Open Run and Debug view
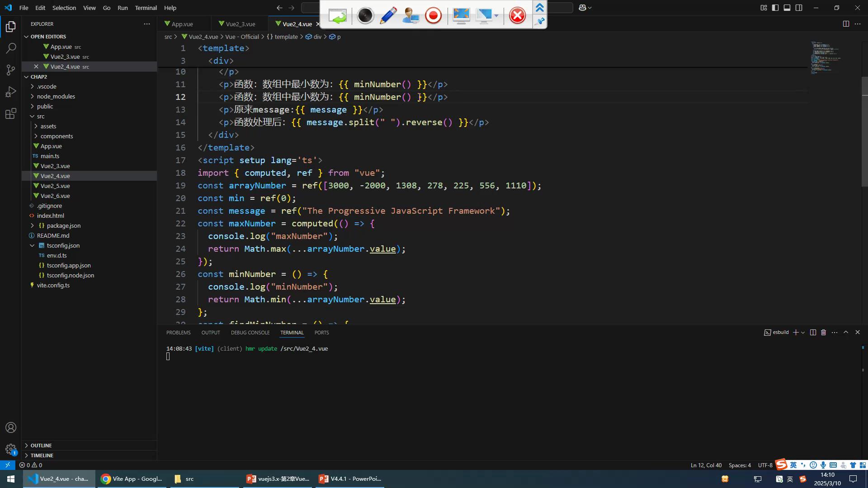 tap(11, 92)
